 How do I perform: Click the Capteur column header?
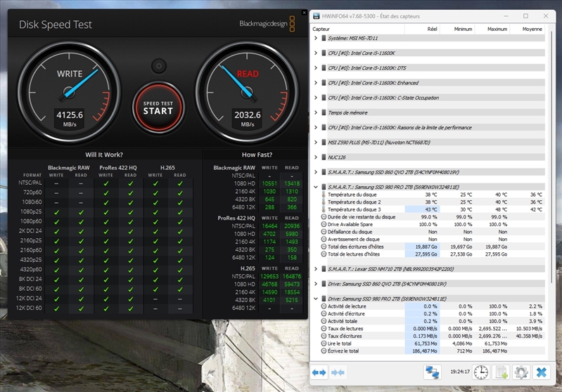[x=358, y=29]
